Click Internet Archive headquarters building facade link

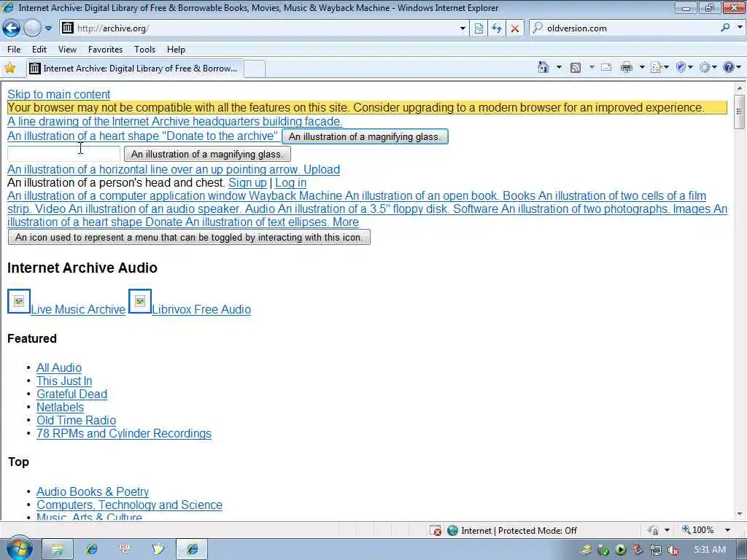(175, 122)
